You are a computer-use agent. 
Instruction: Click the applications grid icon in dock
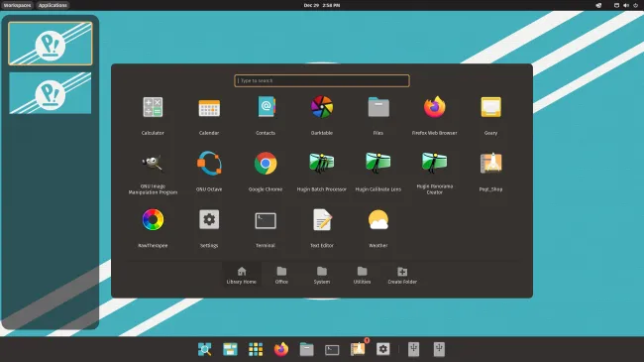[x=256, y=349]
